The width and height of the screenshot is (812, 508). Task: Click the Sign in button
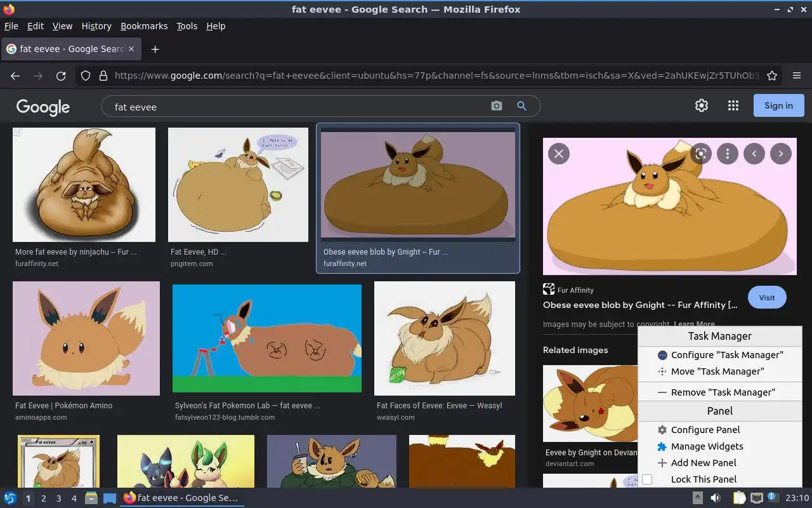point(778,105)
